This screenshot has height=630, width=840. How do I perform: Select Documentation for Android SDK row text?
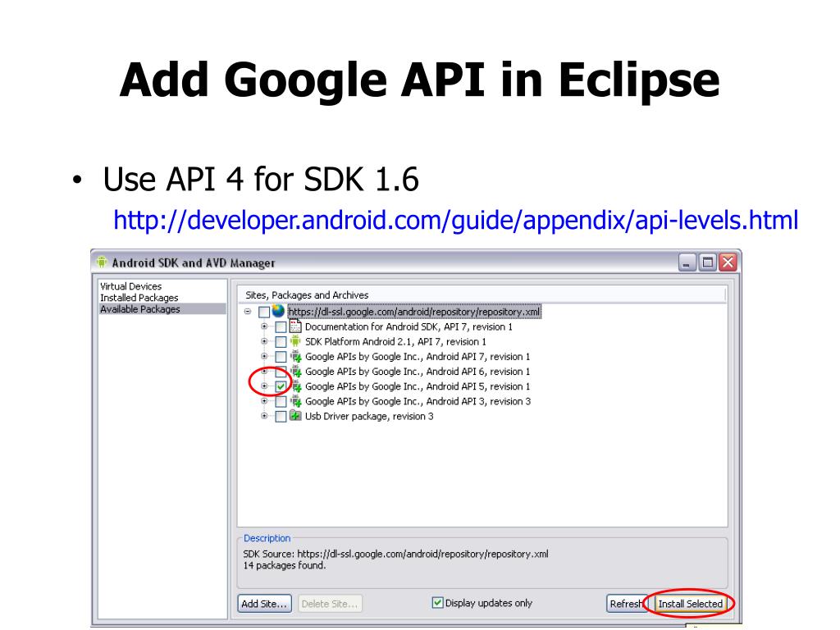[409, 326]
